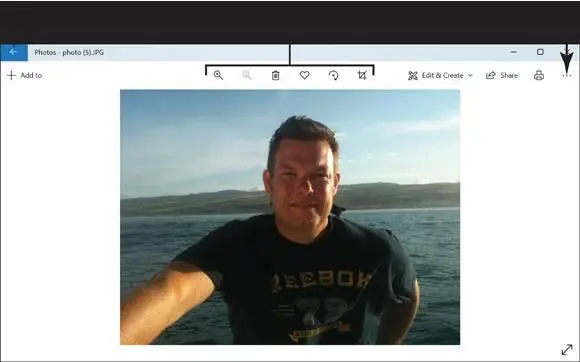
Task: Zoom in on the photo
Action: (x=218, y=75)
